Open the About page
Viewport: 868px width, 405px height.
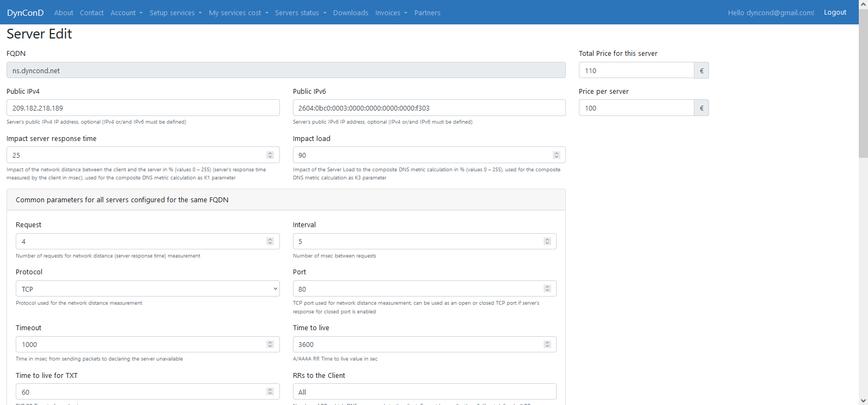(63, 12)
